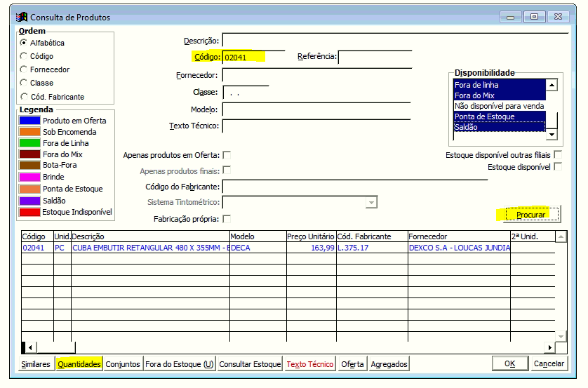Click into the Descrição input field
Image resolution: width=588 pixels, height=388 pixels.
tap(395, 40)
